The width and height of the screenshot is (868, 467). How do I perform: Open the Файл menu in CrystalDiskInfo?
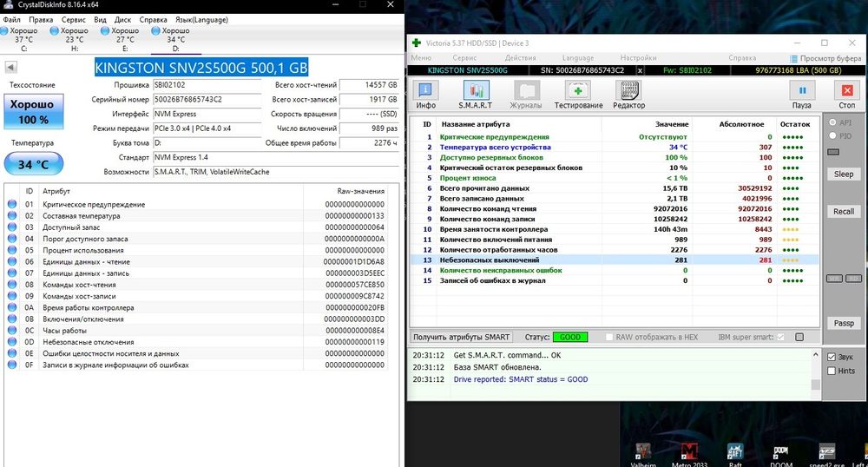(11, 19)
